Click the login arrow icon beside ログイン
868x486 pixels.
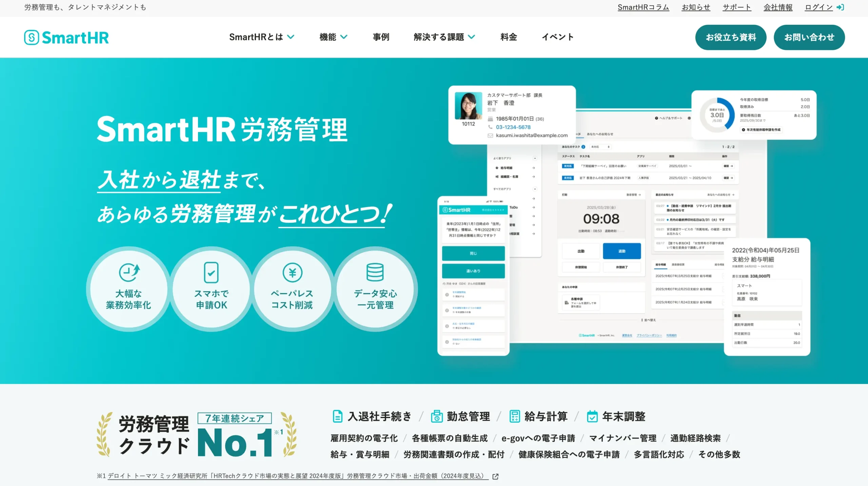pyautogui.click(x=840, y=7)
